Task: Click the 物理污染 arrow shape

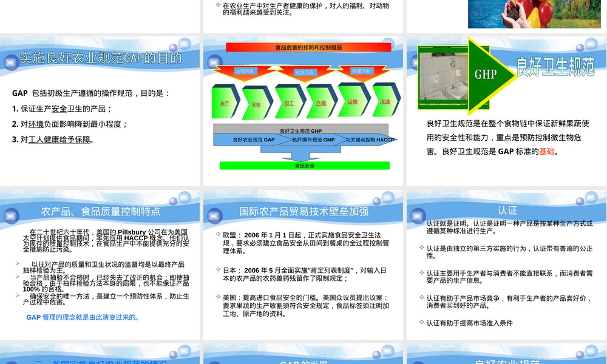Action: click(362, 72)
